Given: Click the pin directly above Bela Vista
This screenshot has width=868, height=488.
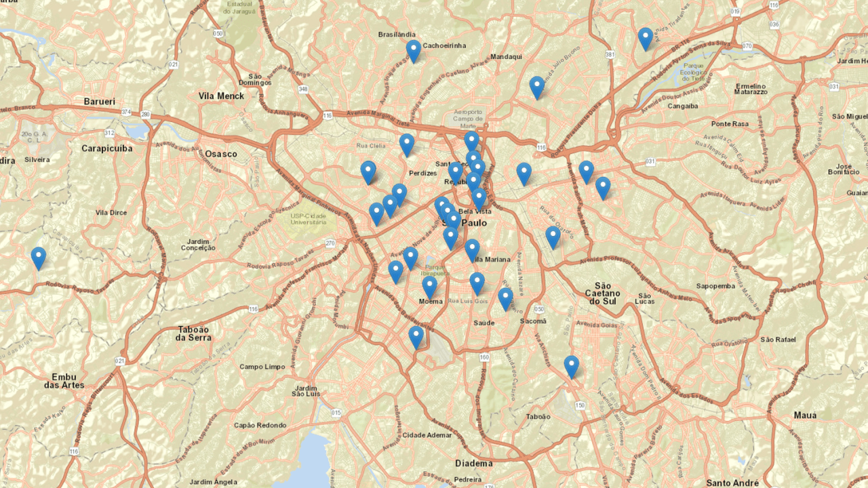Looking at the screenshot, I should [479, 199].
